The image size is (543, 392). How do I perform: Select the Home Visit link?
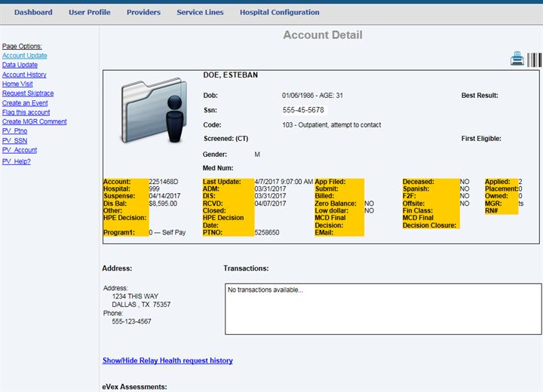pyautogui.click(x=17, y=84)
